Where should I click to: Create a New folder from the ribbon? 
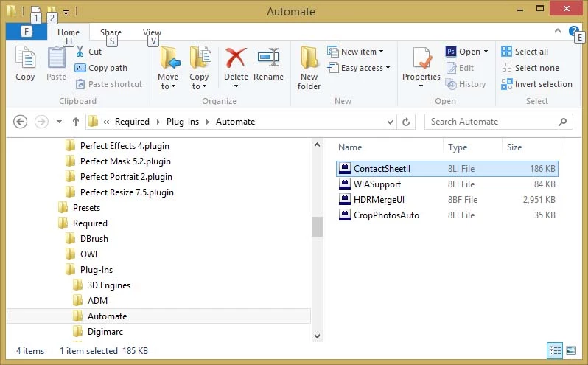(309, 68)
